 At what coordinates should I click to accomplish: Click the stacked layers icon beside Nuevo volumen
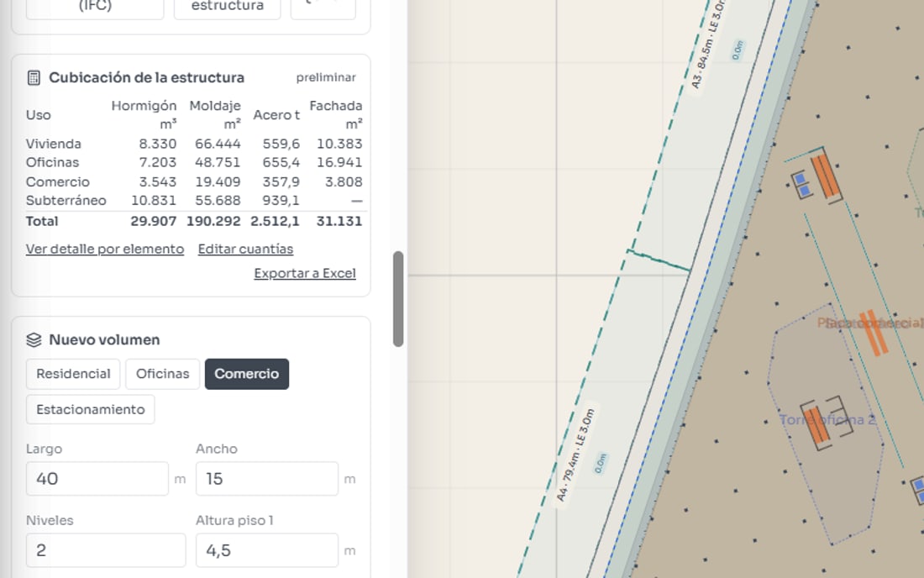(34, 340)
